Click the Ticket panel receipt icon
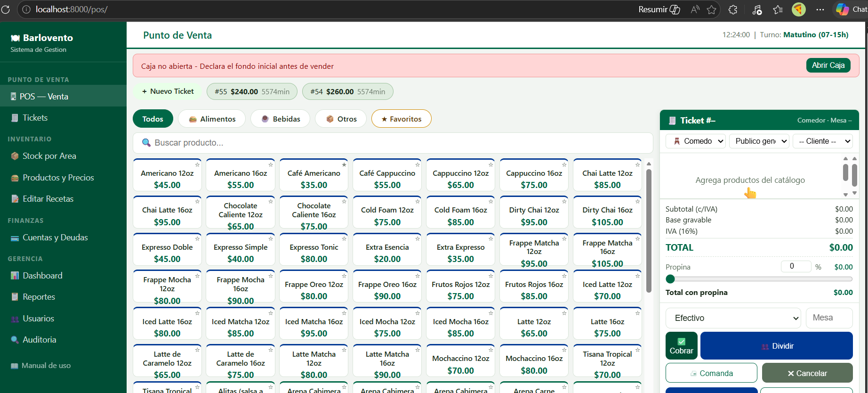868x393 pixels. [672, 121]
